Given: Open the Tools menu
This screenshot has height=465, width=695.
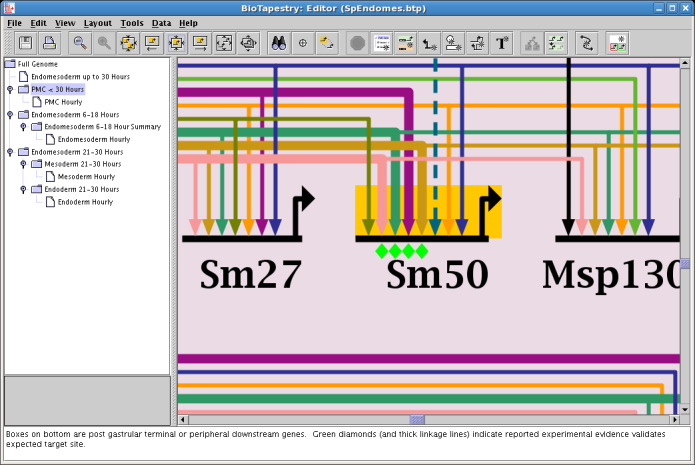Looking at the screenshot, I should [x=131, y=22].
